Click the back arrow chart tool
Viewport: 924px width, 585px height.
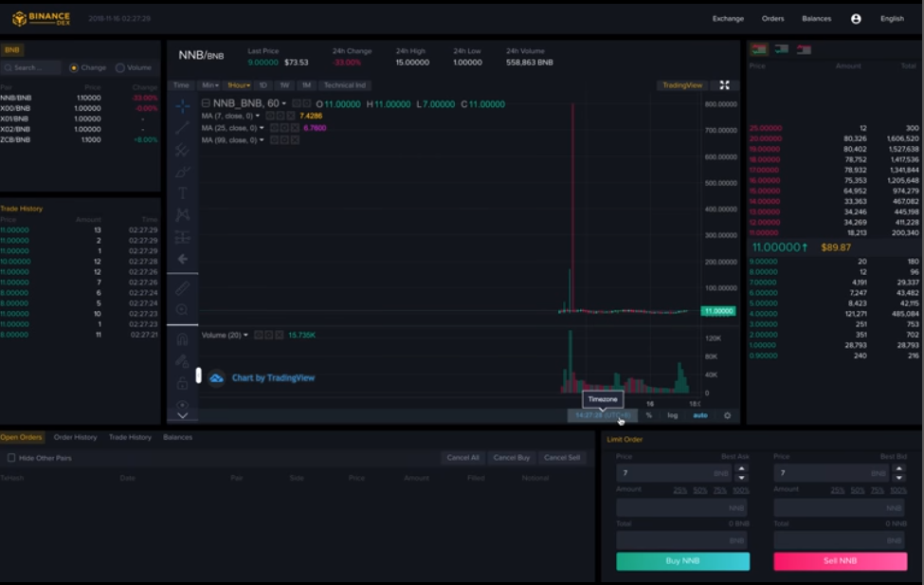pos(183,259)
